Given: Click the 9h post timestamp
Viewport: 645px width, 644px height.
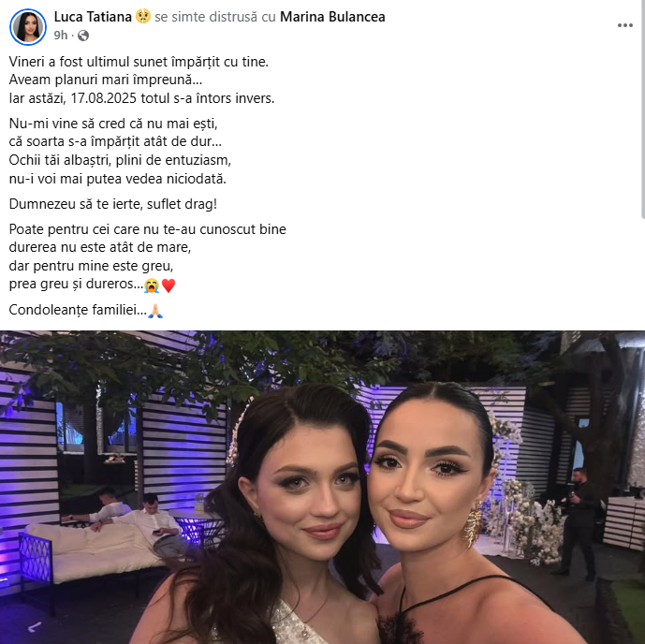Looking at the screenshot, I should coord(61,36).
